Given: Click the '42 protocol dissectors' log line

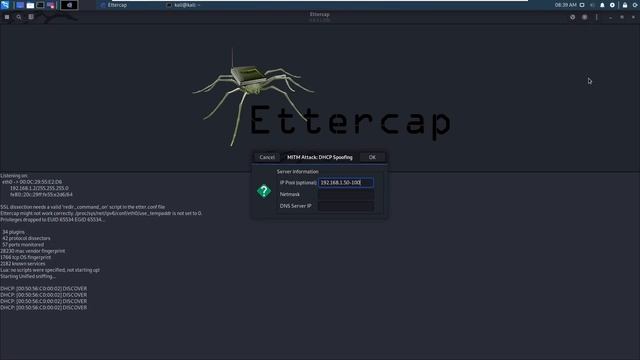Looking at the screenshot, I should coord(26,238).
